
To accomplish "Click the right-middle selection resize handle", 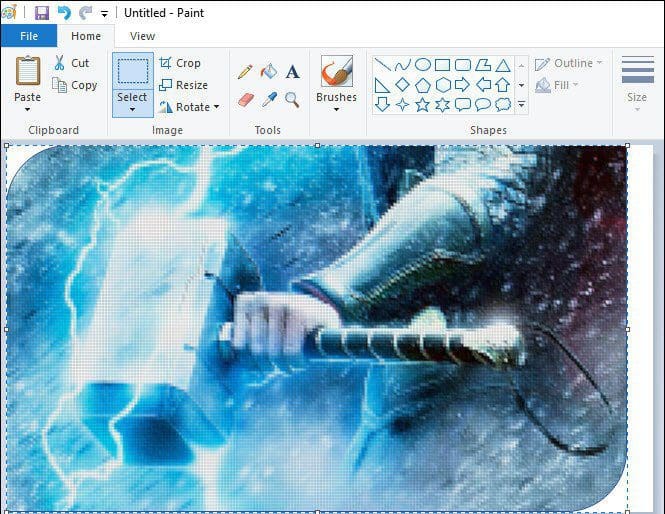I will [x=628, y=329].
